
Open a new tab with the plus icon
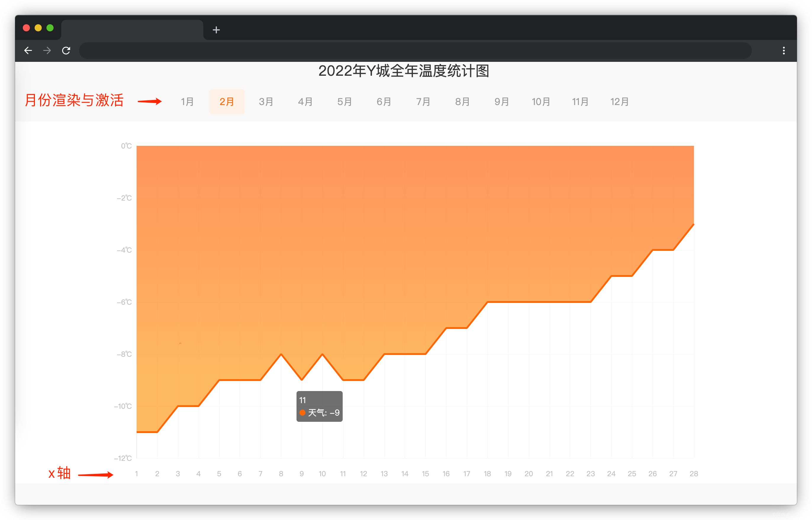(x=216, y=30)
